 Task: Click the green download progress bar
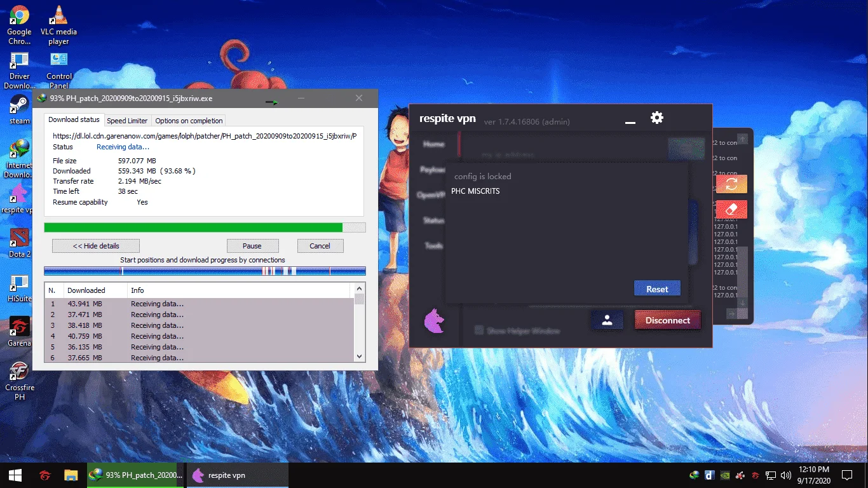[205, 227]
